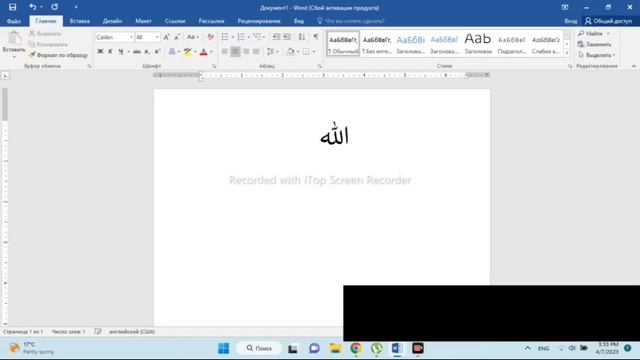Align text left

pyautogui.click(x=225, y=51)
